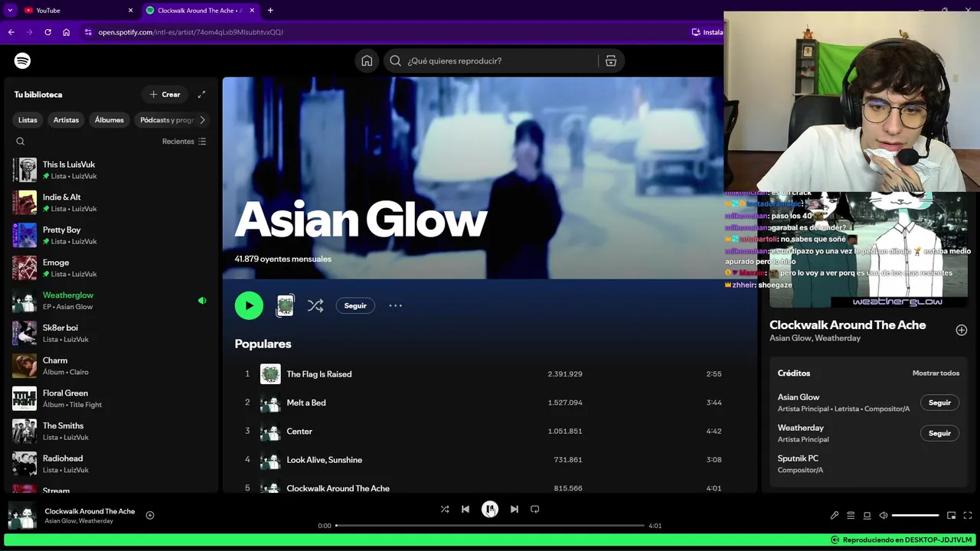Toggle repeat in the bottom player
Screen dimensions: 980x551
pyautogui.click(x=535, y=509)
